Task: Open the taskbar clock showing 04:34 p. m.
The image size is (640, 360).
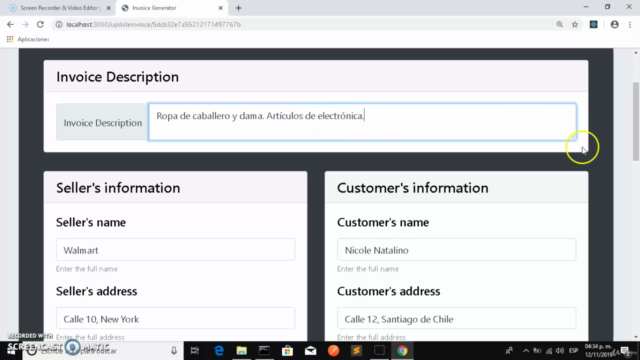Action: [598, 351]
